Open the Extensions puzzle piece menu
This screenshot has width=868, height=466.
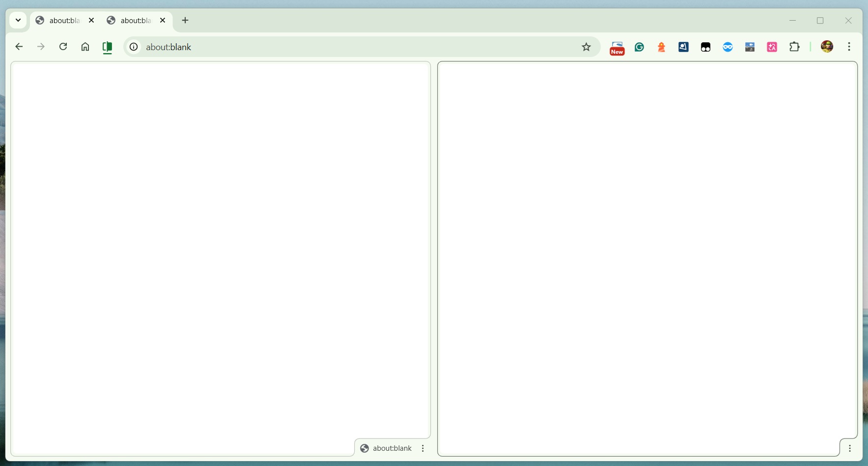pyautogui.click(x=794, y=47)
